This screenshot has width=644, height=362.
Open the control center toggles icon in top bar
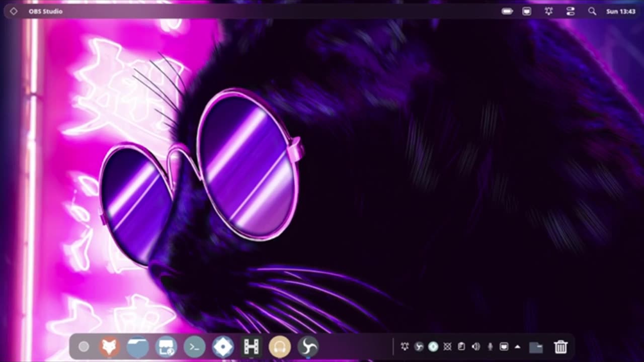coord(571,11)
